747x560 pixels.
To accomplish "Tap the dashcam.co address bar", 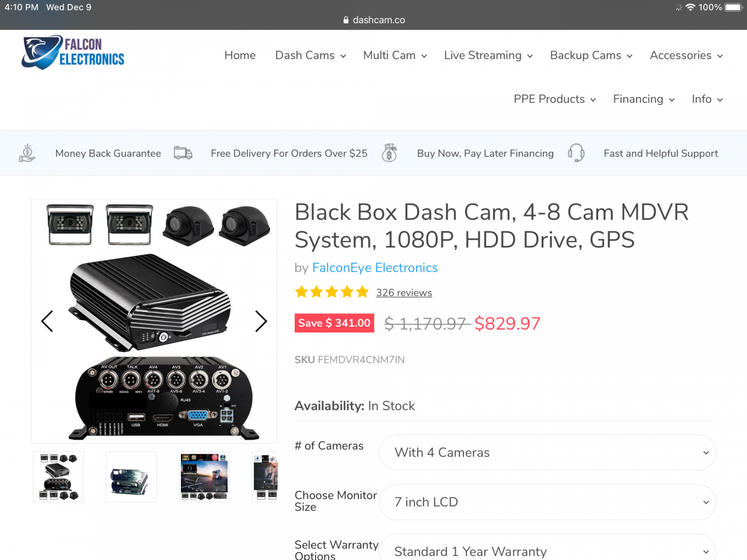I will point(373,20).
